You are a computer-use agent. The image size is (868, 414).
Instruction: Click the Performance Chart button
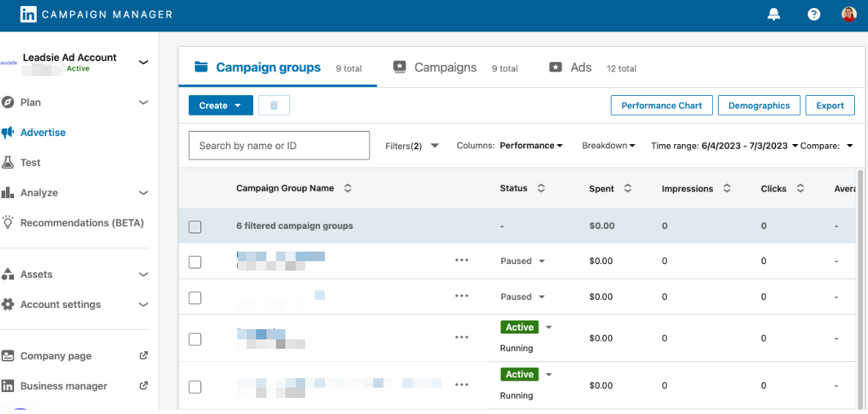(x=662, y=105)
